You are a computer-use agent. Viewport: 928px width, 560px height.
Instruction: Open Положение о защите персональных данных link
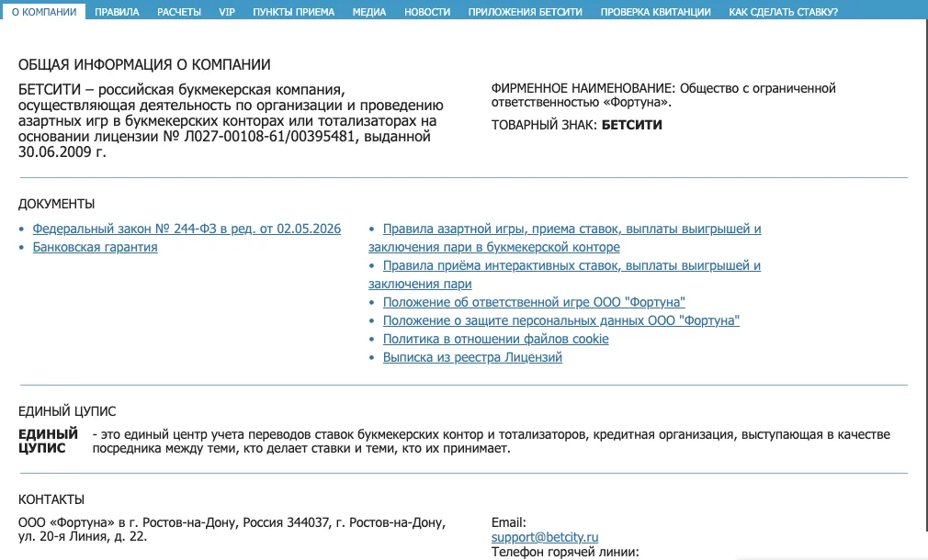click(561, 320)
